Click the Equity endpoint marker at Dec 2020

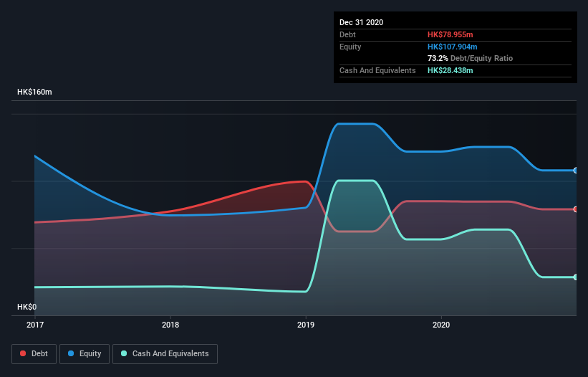pos(576,171)
